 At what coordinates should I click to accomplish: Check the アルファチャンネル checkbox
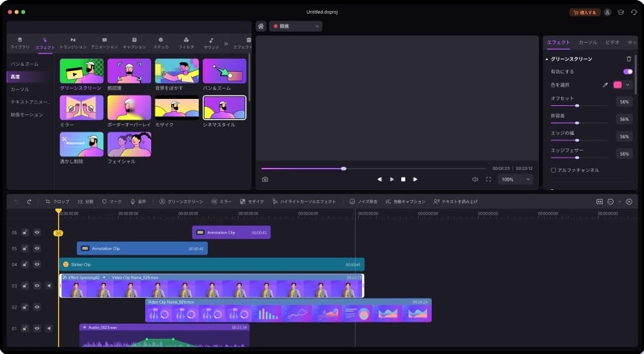pyautogui.click(x=554, y=170)
